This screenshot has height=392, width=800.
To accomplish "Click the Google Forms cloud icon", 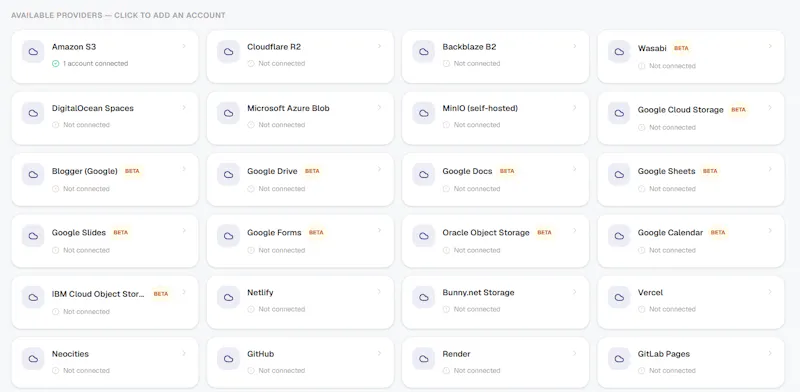I will tap(229, 236).
